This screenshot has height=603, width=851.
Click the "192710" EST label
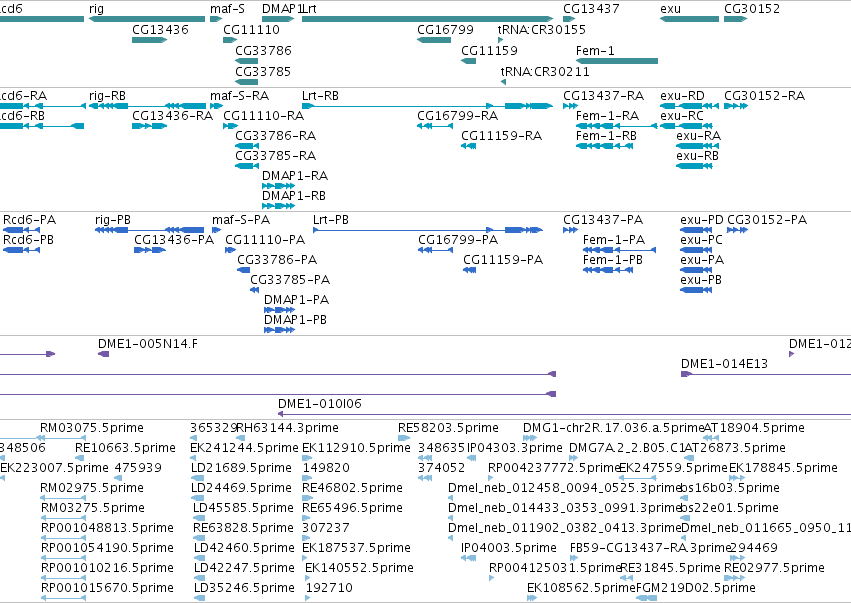[329, 588]
